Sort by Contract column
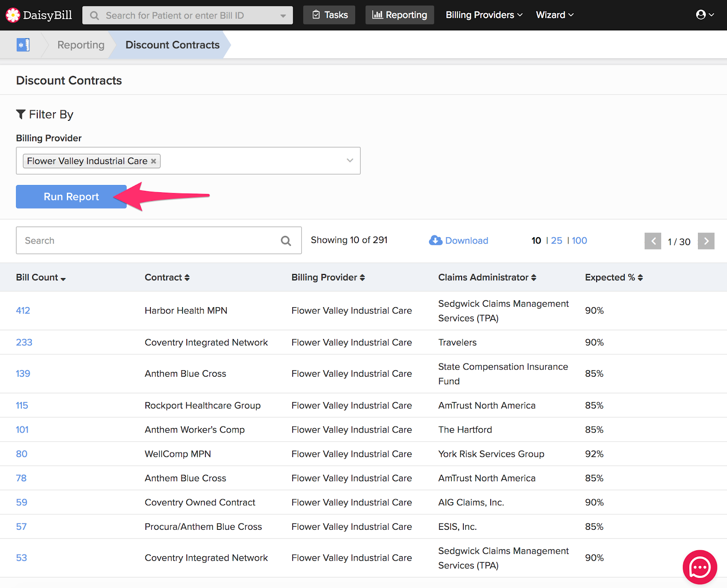This screenshot has height=588, width=727. click(x=167, y=278)
